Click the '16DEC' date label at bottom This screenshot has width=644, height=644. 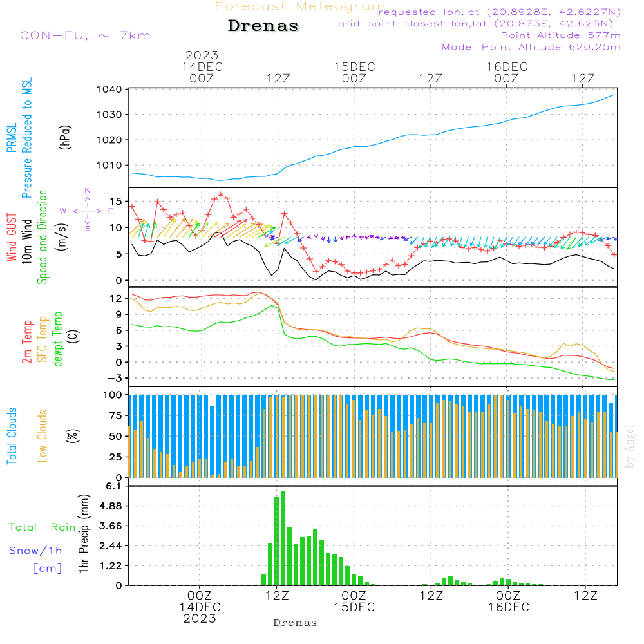pos(509,607)
